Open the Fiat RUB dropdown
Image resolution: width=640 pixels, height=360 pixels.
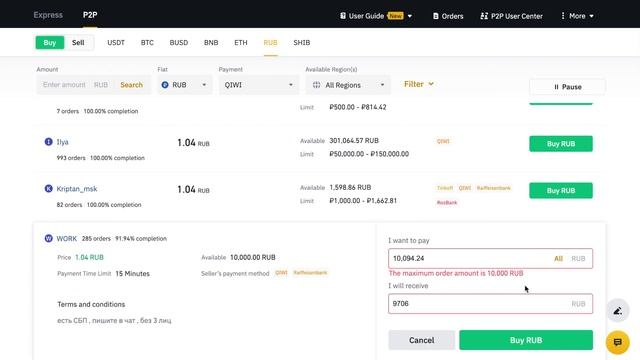coord(184,85)
